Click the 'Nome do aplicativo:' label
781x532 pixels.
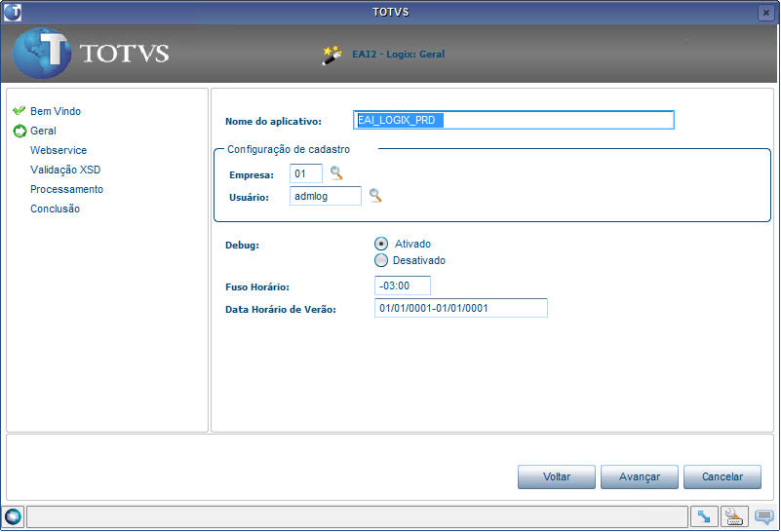pyautogui.click(x=273, y=122)
